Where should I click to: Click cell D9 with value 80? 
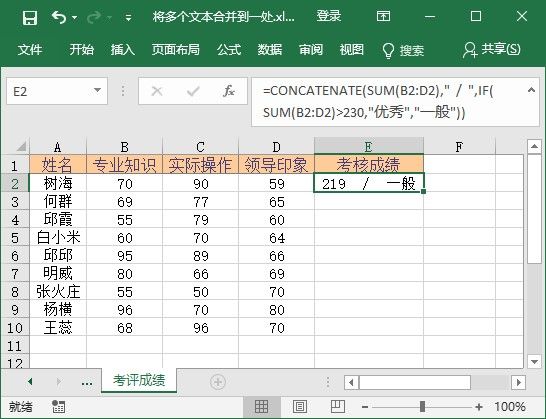[276, 310]
